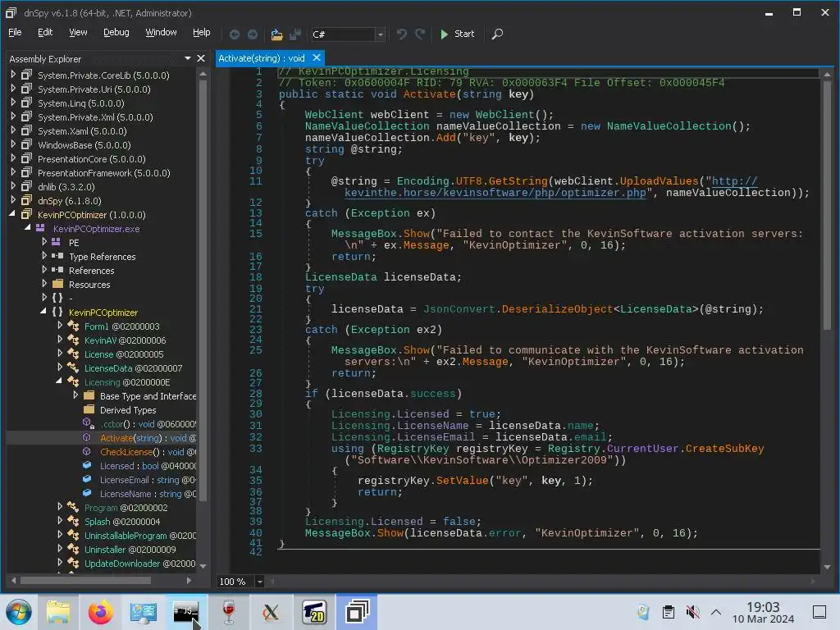Click the Windows Start orb
The image size is (840, 630).
pos(19,612)
